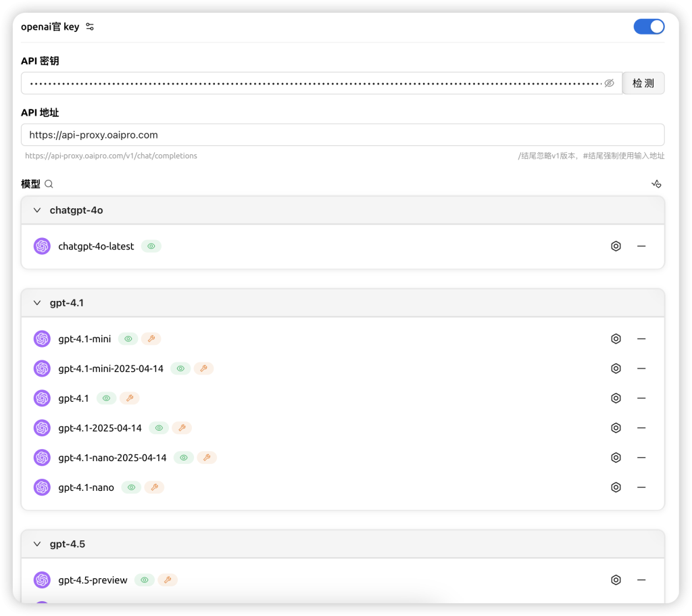Open settings for chatgpt-4o-latest
The height and width of the screenshot is (616, 692).
(x=616, y=246)
